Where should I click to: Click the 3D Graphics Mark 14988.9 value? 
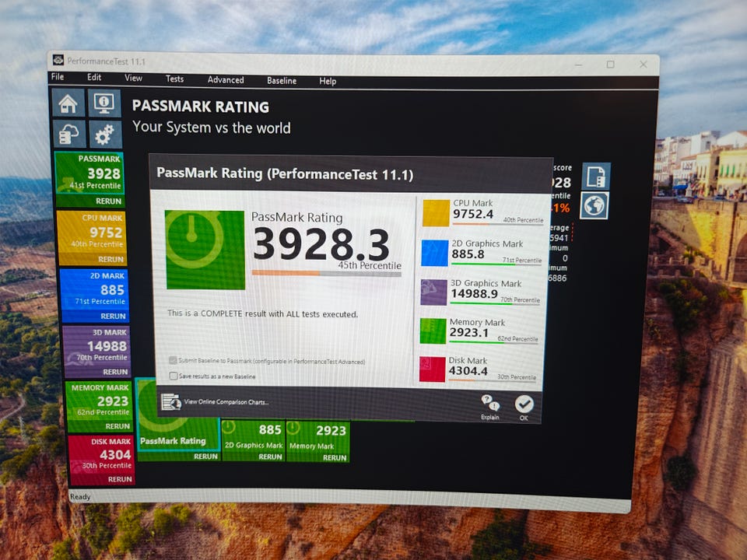(x=474, y=294)
